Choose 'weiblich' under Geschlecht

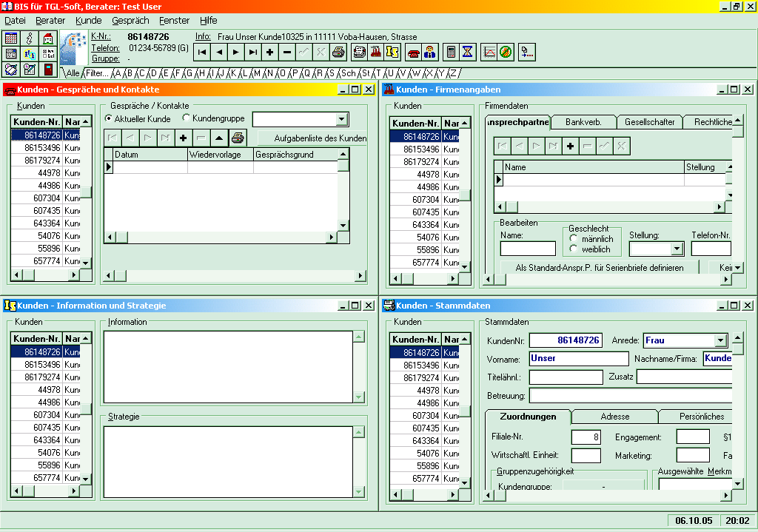[574, 249]
